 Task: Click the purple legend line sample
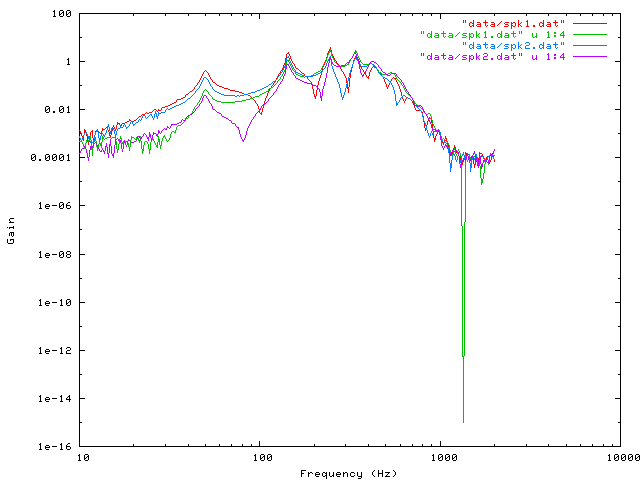590,57
